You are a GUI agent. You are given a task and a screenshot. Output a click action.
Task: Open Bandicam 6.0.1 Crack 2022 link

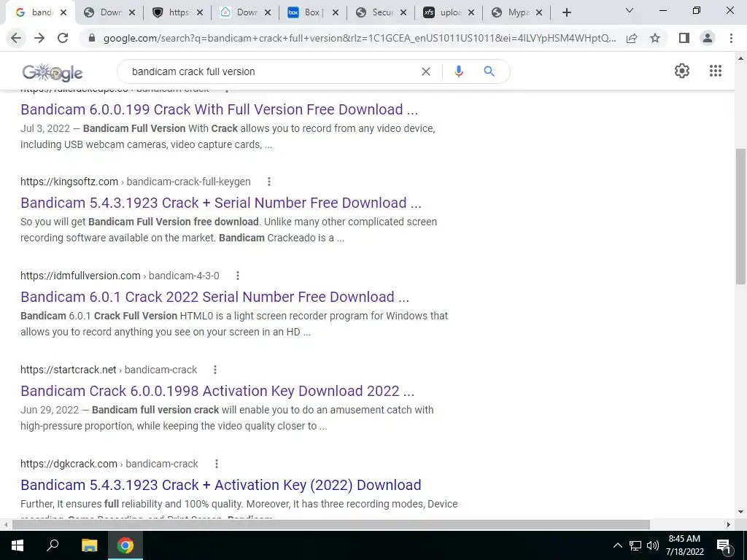[215, 297]
